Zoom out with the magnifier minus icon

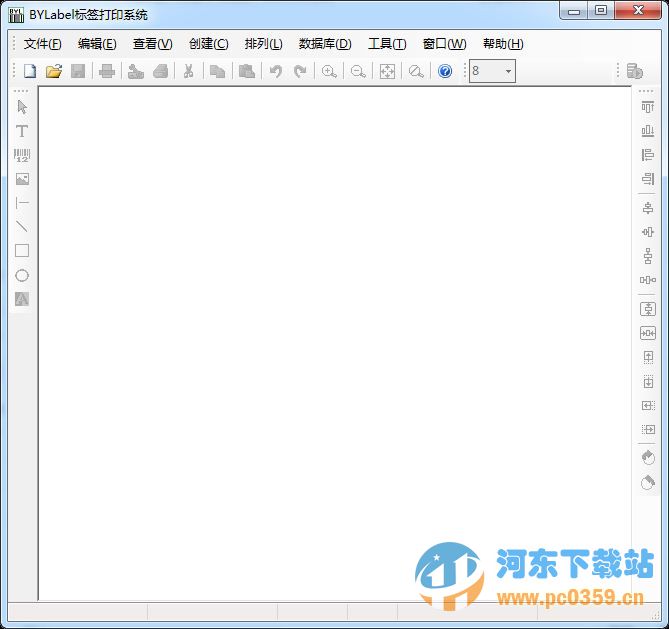click(358, 71)
